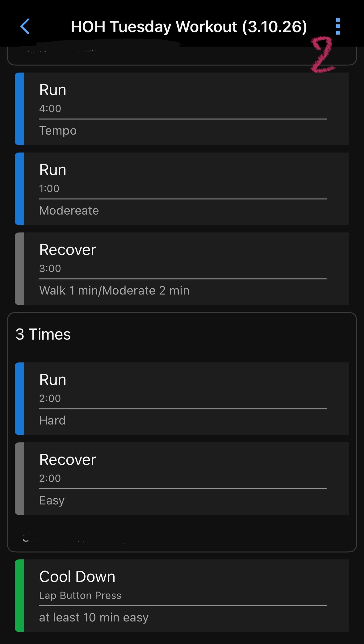Tap the gray bar beside the 3:00 Recover
The width and height of the screenshot is (364, 644).
[x=19, y=269]
